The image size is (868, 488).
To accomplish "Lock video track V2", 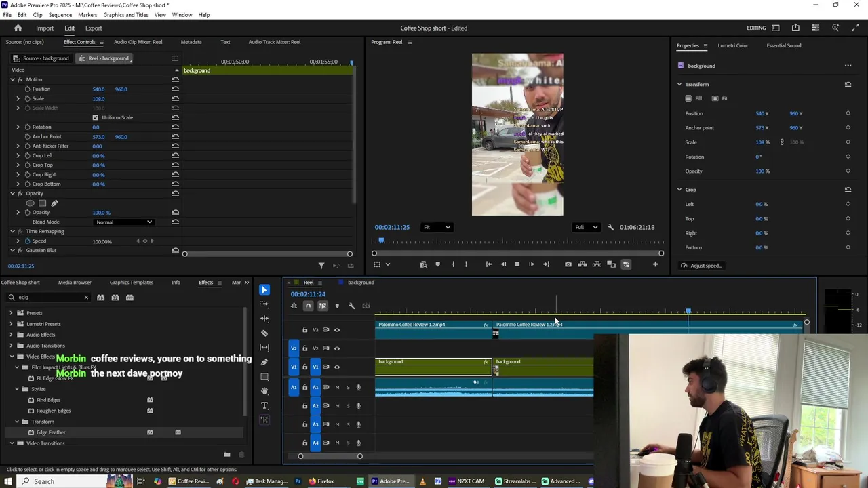I will click(x=304, y=348).
